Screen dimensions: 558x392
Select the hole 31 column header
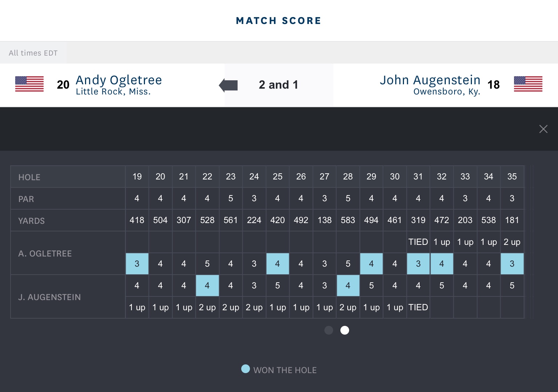coord(418,177)
